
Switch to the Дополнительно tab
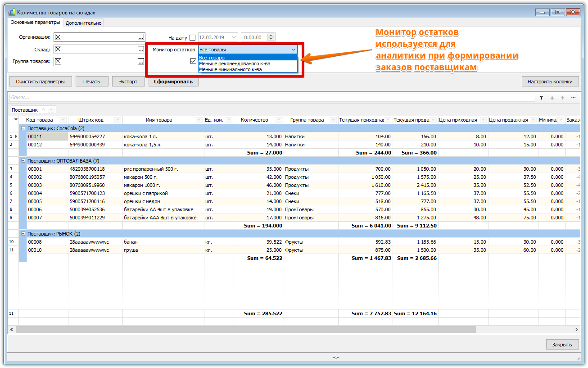(x=84, y=23)
